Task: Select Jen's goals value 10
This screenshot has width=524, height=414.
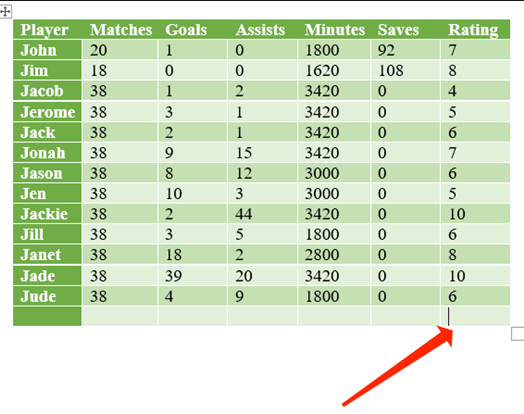Action: [173, 193]
